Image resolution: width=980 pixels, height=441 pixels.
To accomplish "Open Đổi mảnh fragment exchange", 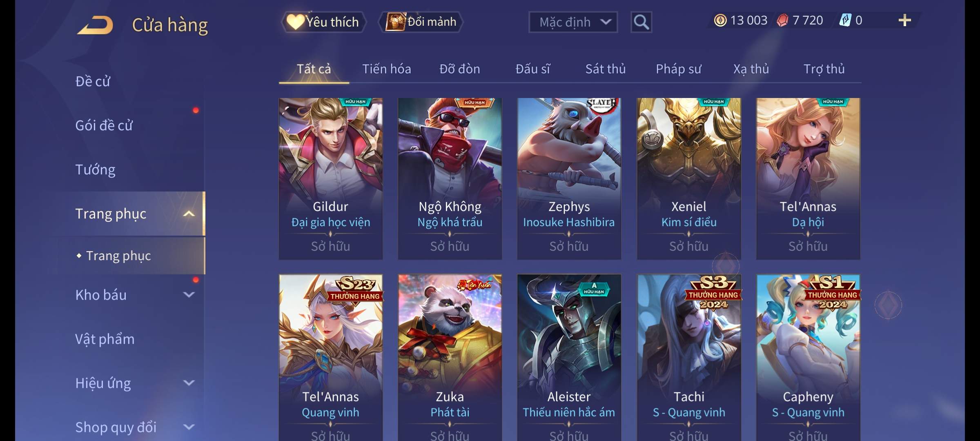I will (421, 22).
